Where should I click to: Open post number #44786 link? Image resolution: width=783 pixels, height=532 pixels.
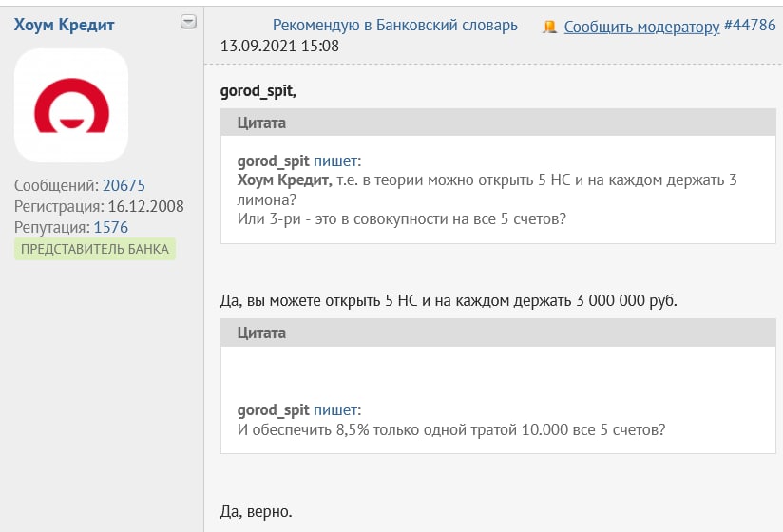click(750, 25)
